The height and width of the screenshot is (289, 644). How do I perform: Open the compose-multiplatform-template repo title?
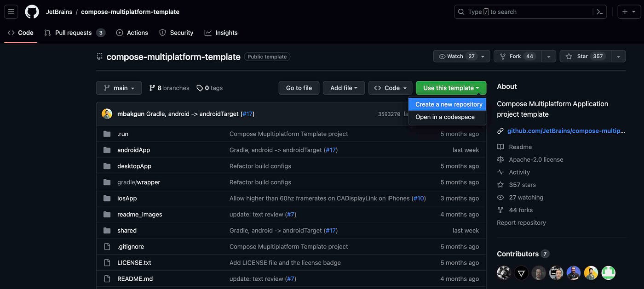(x=173, y=57)
